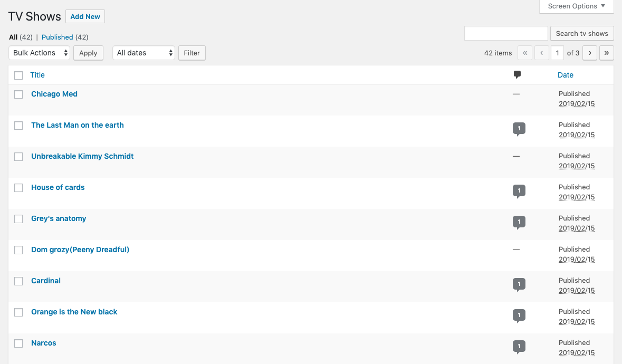
Task: Focus the tv shows search field
Action: 506,33
